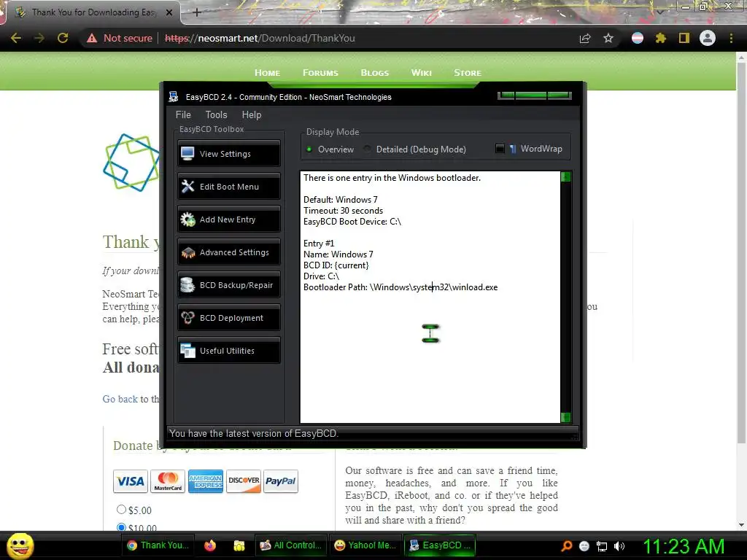Open the browser Extensions puzzle icon

(x=660, y=38)
